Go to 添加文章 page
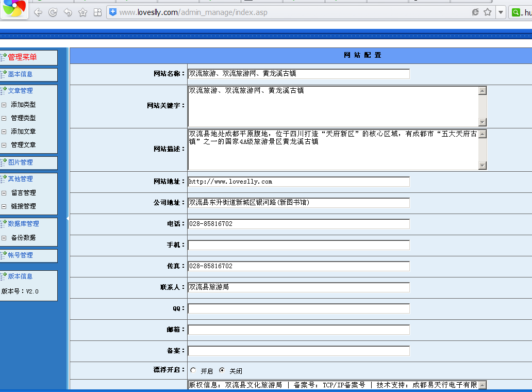 coord(23,132)
